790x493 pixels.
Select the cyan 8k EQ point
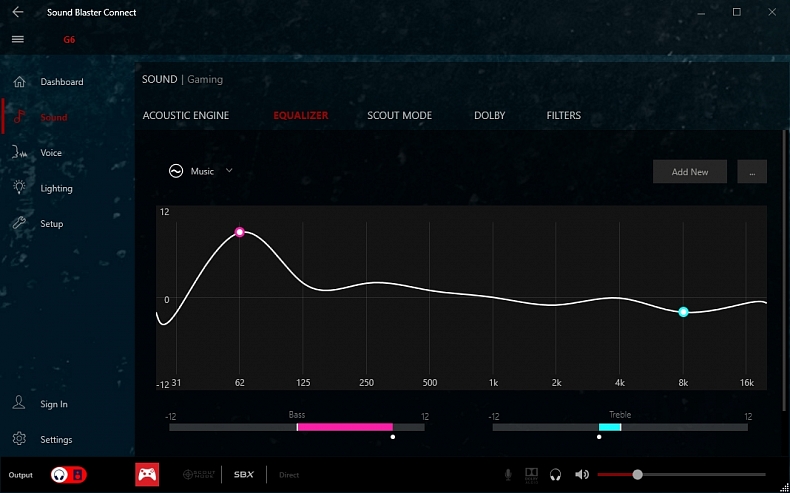683,312
